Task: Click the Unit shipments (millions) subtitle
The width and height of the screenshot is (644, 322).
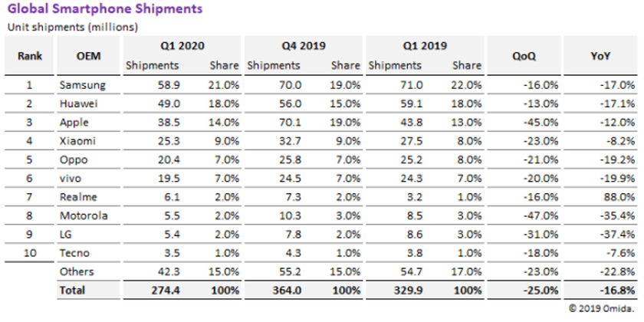Action: coord(72,27)
